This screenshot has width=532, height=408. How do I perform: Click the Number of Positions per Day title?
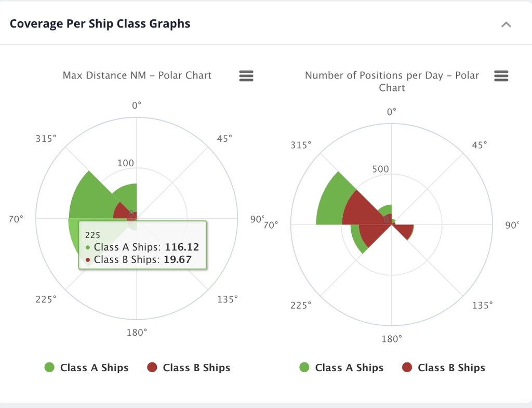tap(392, 82)
